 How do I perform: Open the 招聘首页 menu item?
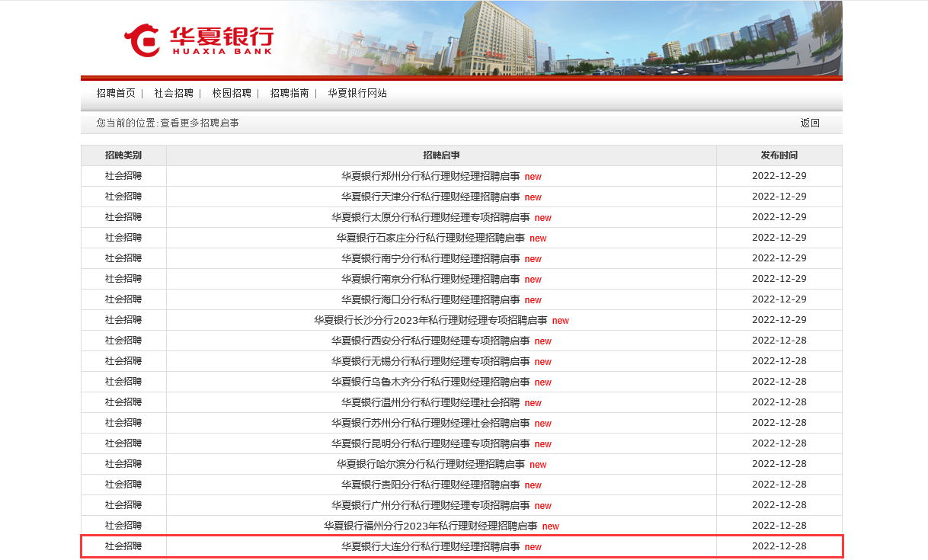116,94
